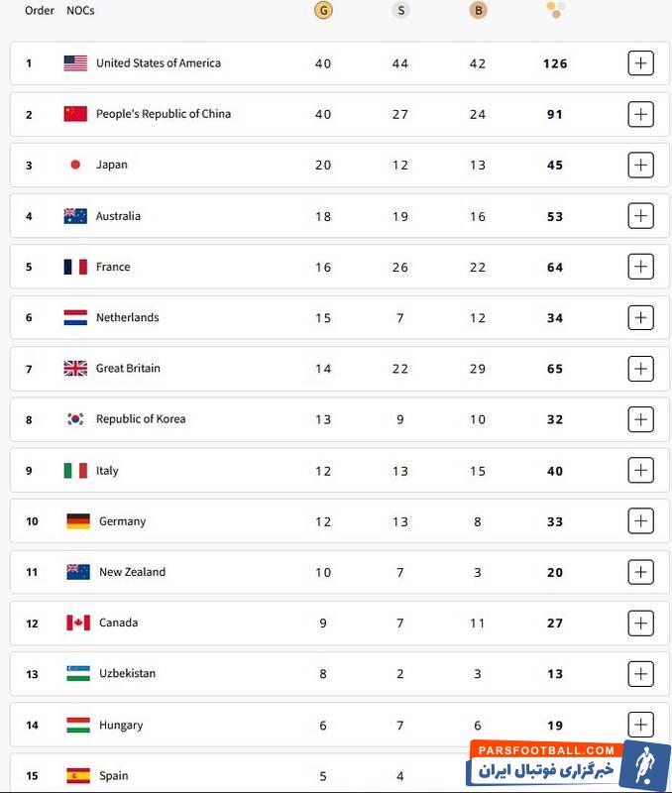Expand the People's Republic of China row

point(640,114)
